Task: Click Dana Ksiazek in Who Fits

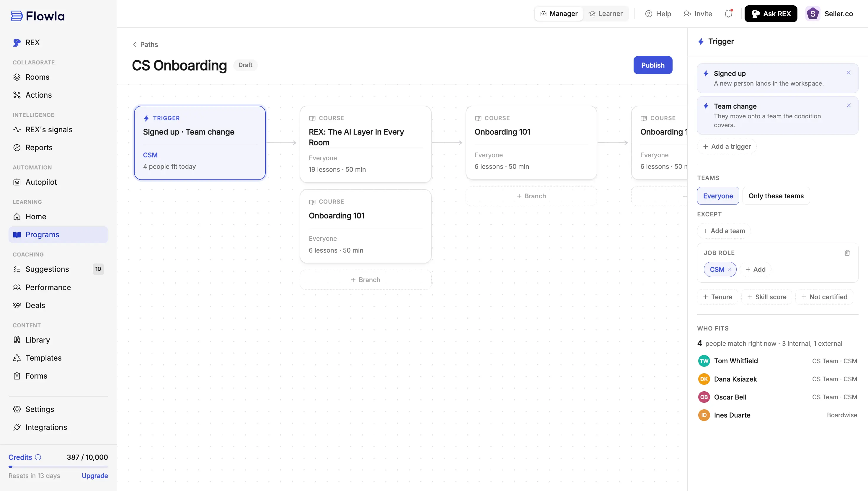Action: 735,379
